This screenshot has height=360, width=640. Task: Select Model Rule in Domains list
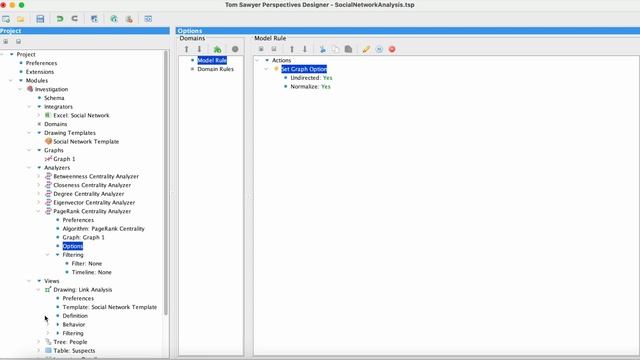212,60
